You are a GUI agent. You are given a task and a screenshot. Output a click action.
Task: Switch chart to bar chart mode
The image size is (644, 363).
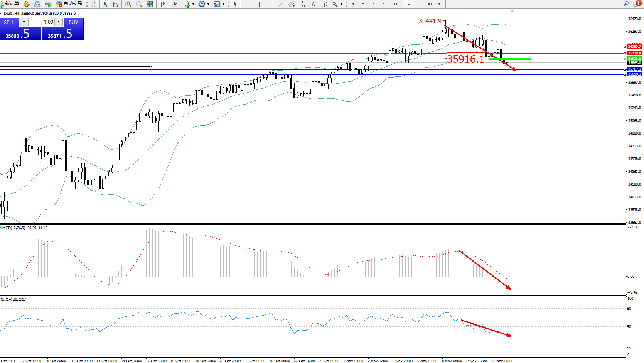[x=94, y=4]
